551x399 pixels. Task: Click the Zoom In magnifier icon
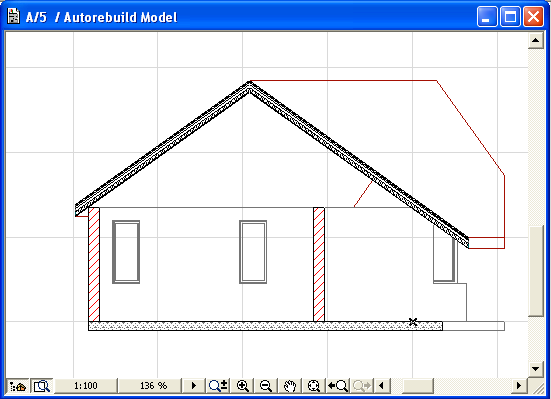(243, 386)
